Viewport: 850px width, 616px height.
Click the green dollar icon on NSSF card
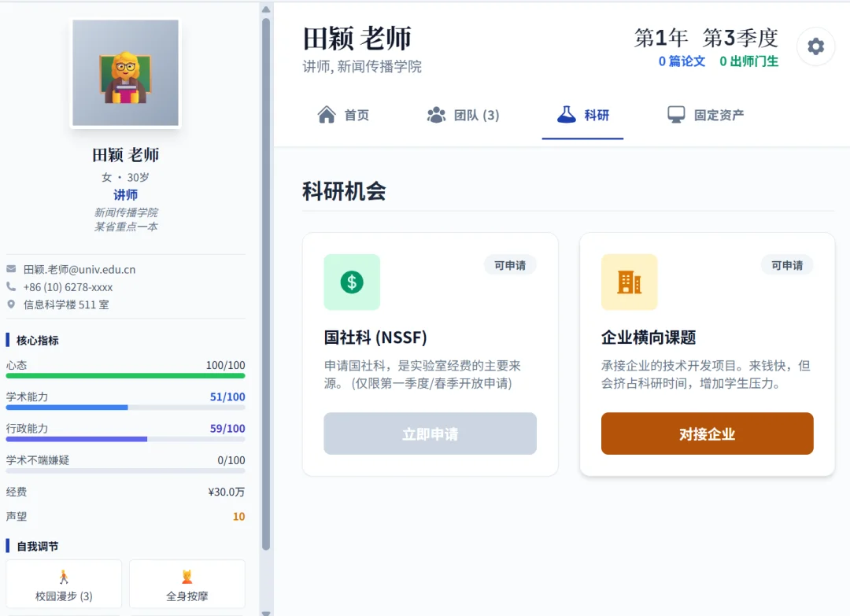tap(352, 282)
